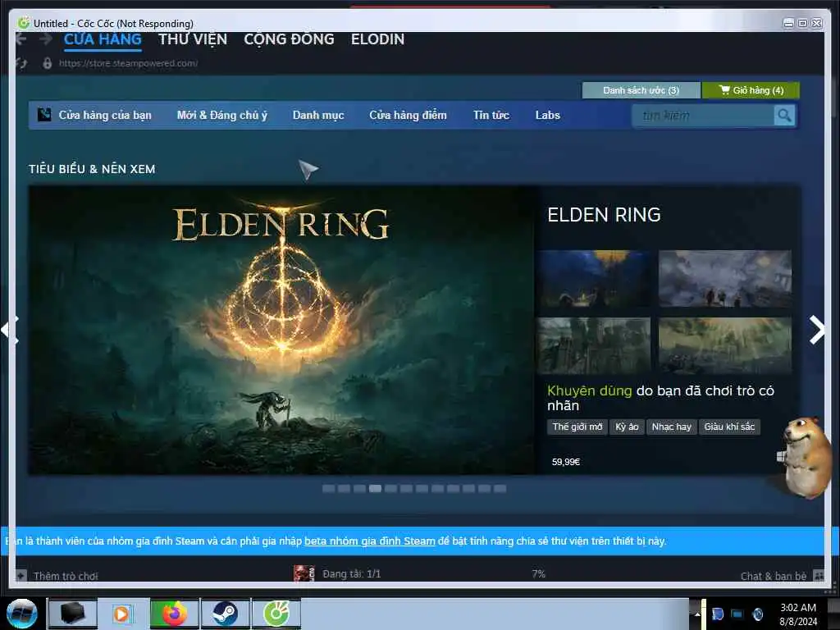
Task: Click the downloading game thumbnail icon
Action: (x=304, y=573)
